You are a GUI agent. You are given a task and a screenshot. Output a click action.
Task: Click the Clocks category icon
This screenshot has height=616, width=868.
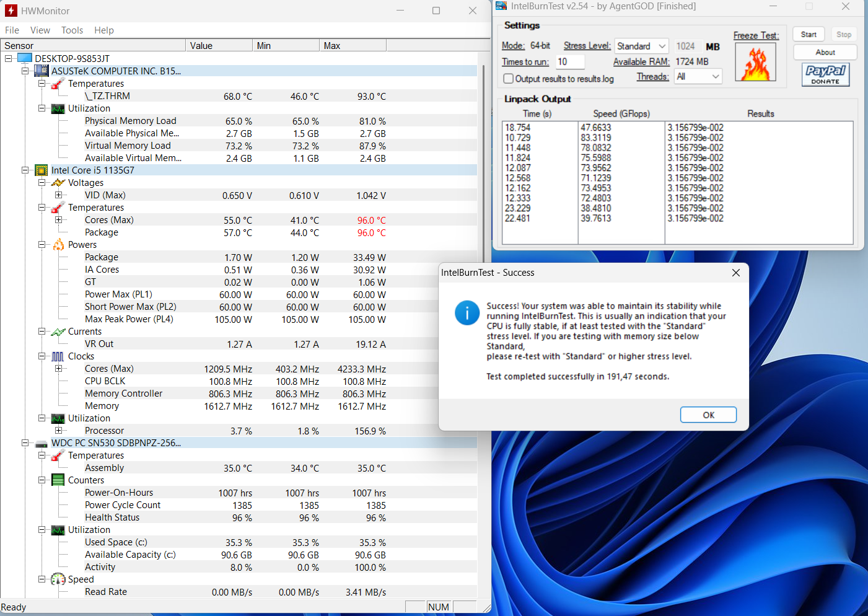pyautogui.click(x=58, y=356)
